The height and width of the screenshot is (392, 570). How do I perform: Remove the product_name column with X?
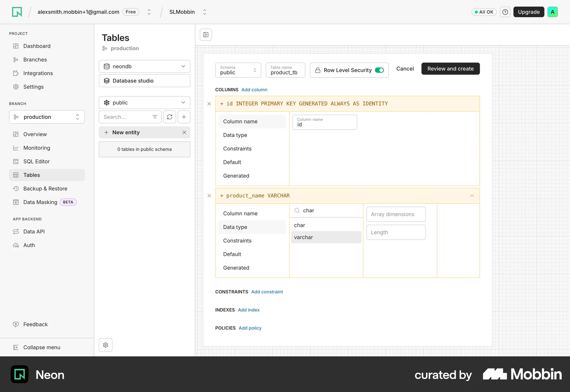click(x=209, y=196)
